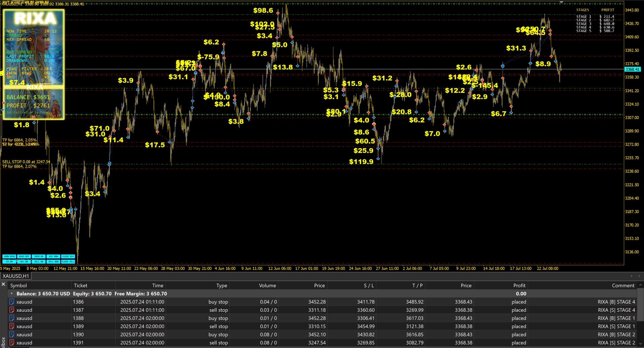Click the take profit value 3485.92
This screenshot has width=644, height=348.
(x=415, y=302)
